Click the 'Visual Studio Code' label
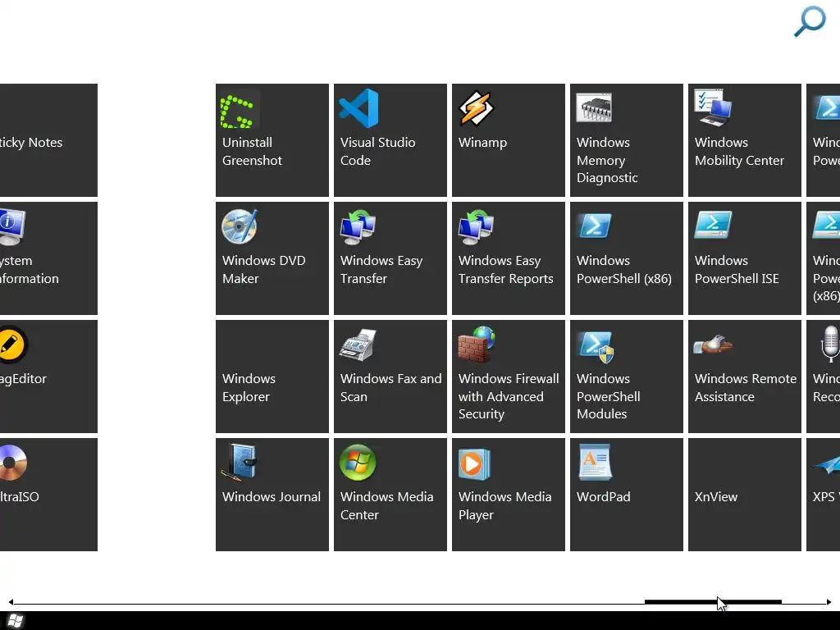 point(377,151)
